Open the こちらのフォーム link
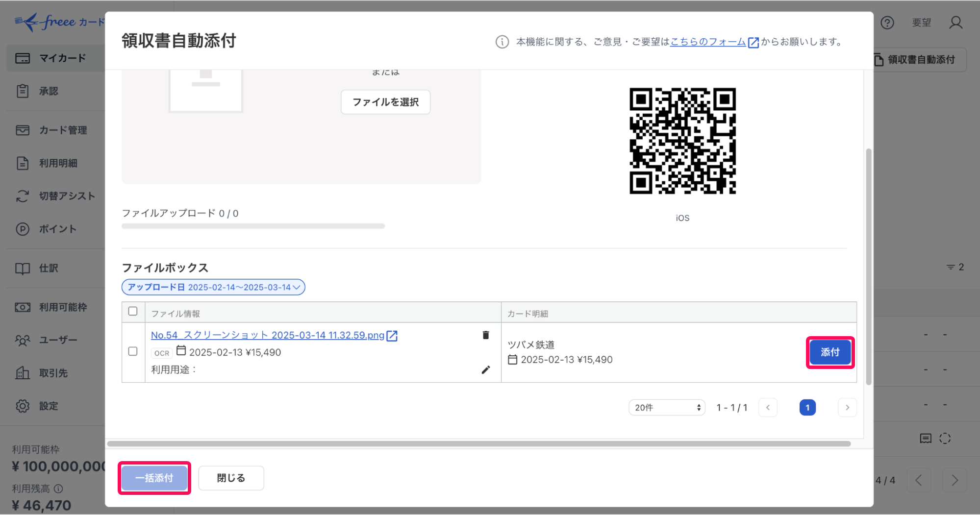The image size is (980, 515). pos(708,42)
